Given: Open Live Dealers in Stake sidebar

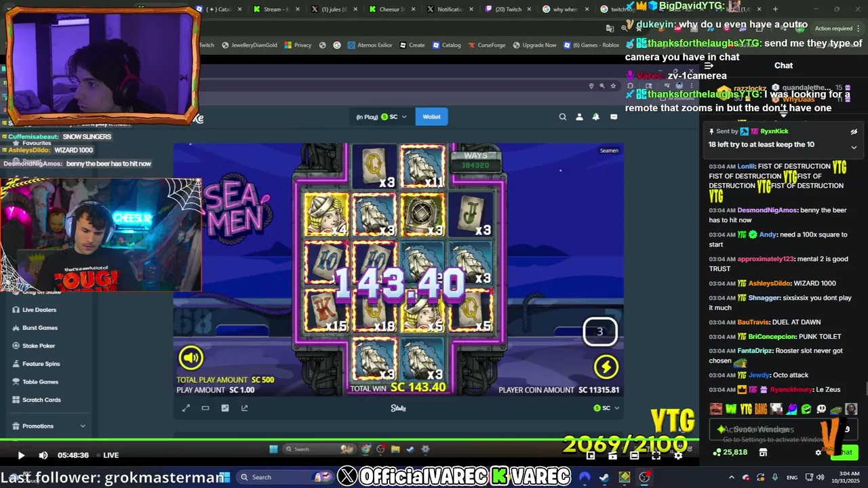Looking at the screenshot, I should (x=39, y=310).
